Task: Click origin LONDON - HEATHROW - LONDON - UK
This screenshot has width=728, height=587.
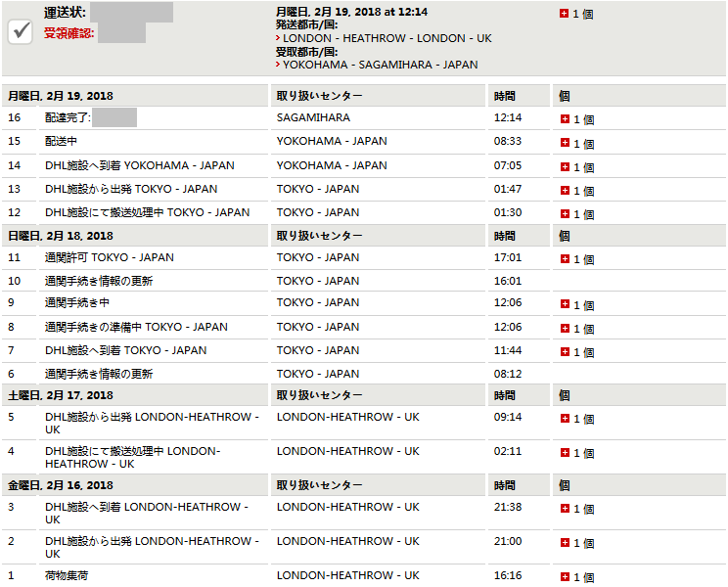Action: [387, 38]
